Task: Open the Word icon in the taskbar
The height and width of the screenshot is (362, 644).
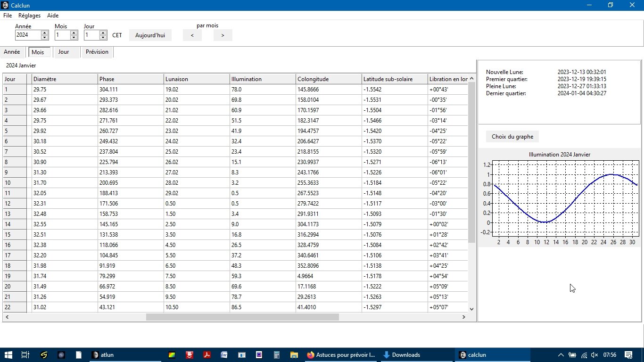Action: pos(224,355)
